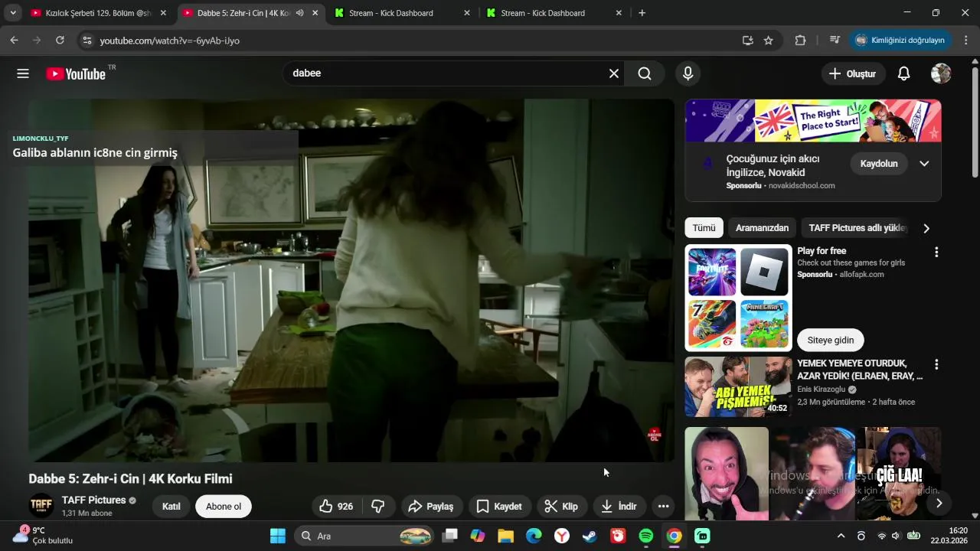Clear the search box text 'dabee'
Image resolution: width=980 pixels, height=551 pixels.
(614, 73)
